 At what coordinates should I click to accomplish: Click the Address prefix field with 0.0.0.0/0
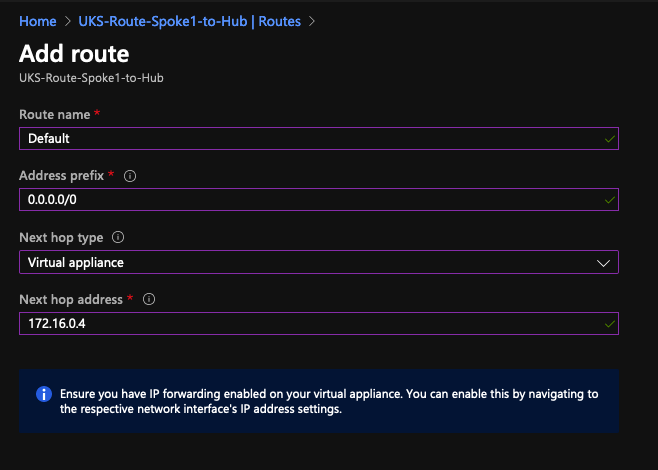tap(319, 199)
